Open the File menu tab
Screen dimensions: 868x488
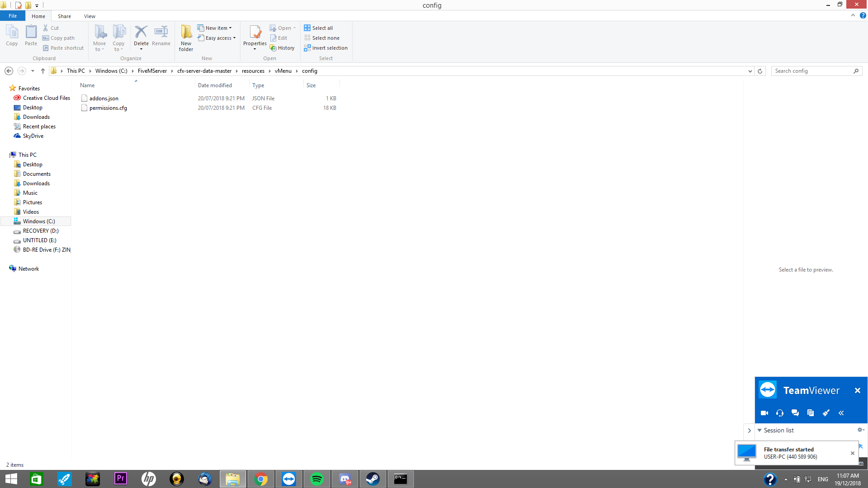13,16
